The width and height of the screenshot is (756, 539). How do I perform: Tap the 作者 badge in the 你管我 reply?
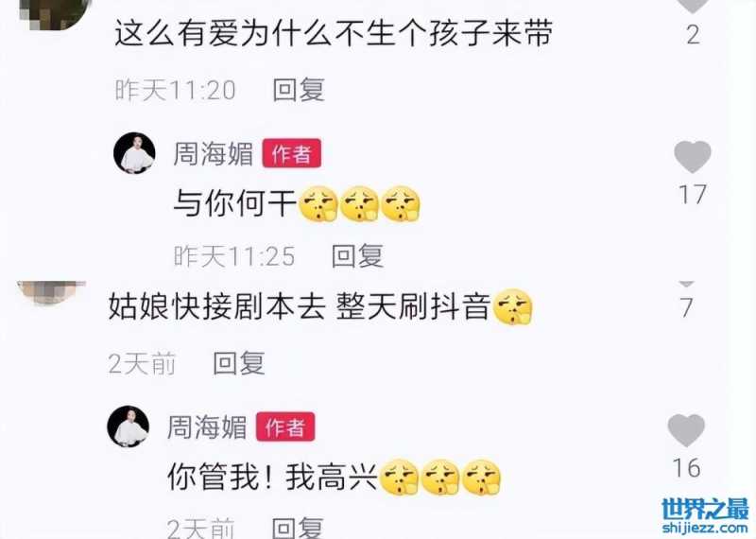[285, 426]
